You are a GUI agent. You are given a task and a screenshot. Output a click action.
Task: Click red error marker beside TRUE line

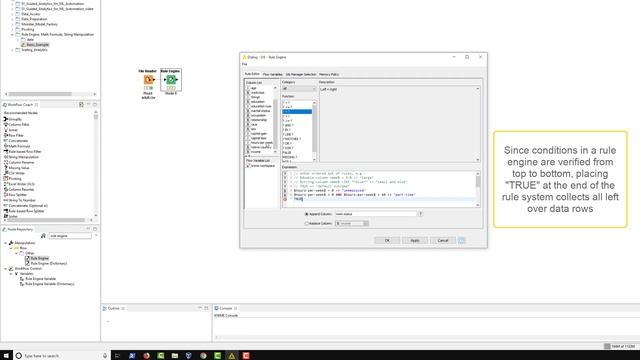click(x=285, y=199)
